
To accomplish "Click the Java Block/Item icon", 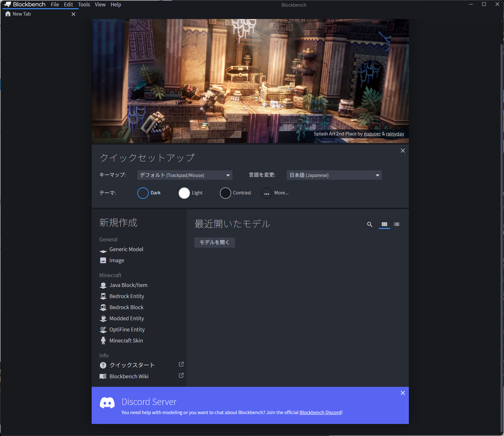I will (103, 285).
